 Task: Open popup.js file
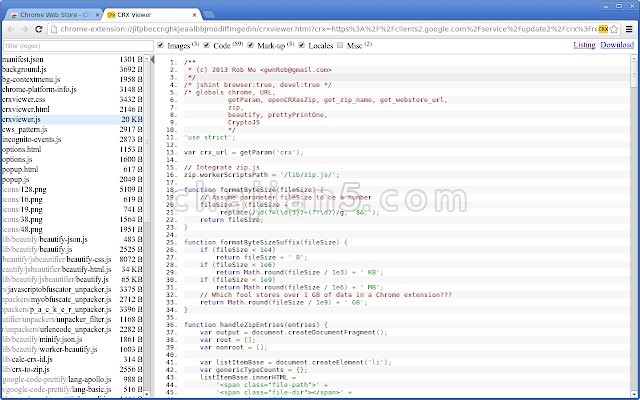72,180
